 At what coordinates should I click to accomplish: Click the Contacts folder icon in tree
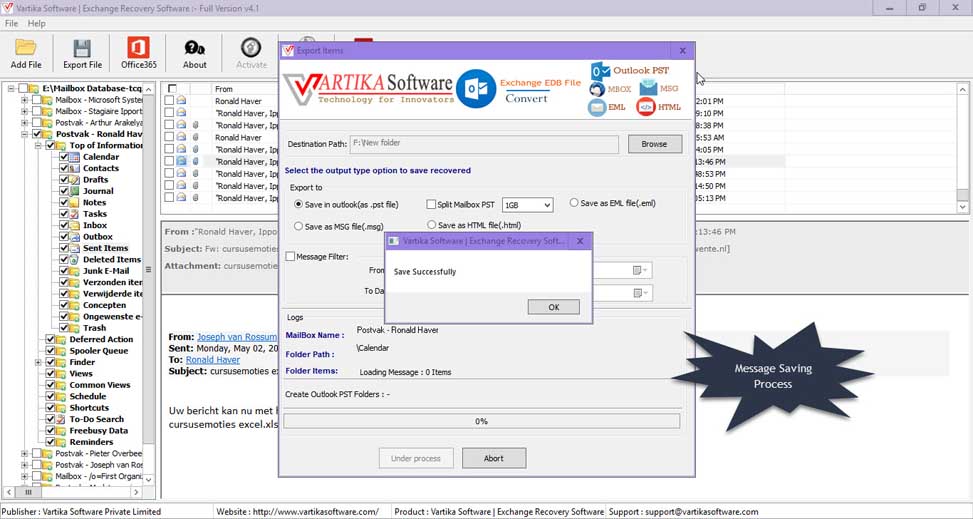(75, 168)
